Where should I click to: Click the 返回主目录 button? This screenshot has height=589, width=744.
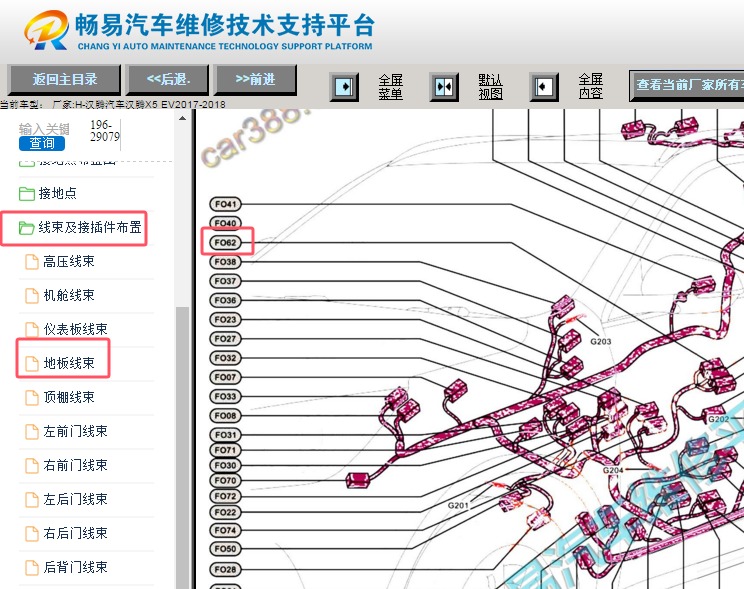point(65,79)
